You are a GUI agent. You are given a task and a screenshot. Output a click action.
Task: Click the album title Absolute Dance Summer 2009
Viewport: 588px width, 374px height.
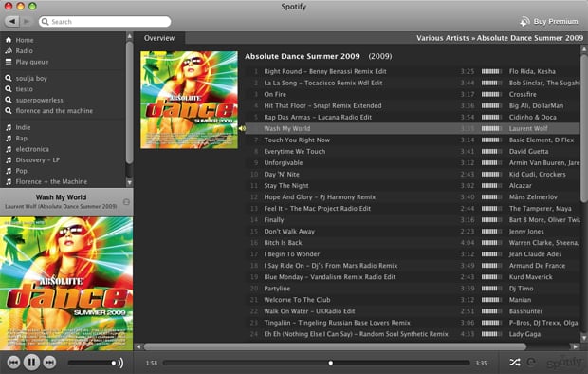[x=303, y=56]
